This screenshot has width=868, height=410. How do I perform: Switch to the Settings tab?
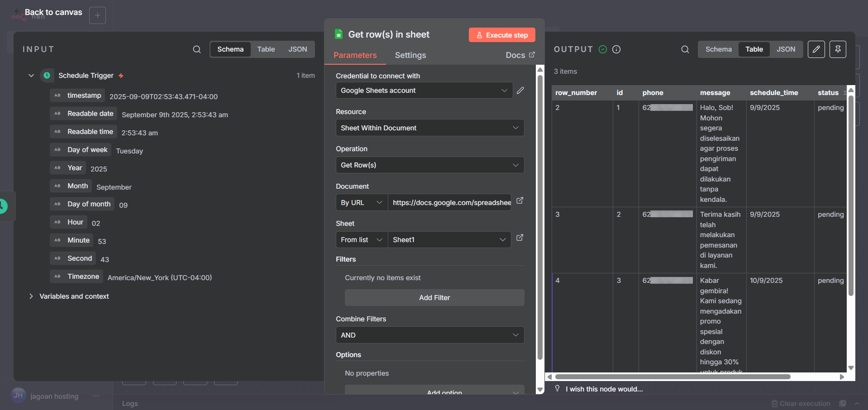pyautogui.click(x=410, y=55)
